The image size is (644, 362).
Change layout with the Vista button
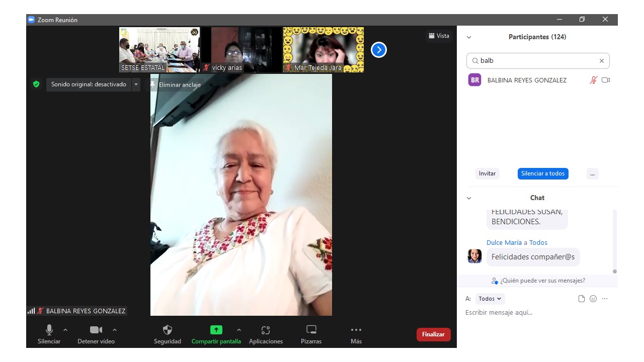tap(439, 36)
